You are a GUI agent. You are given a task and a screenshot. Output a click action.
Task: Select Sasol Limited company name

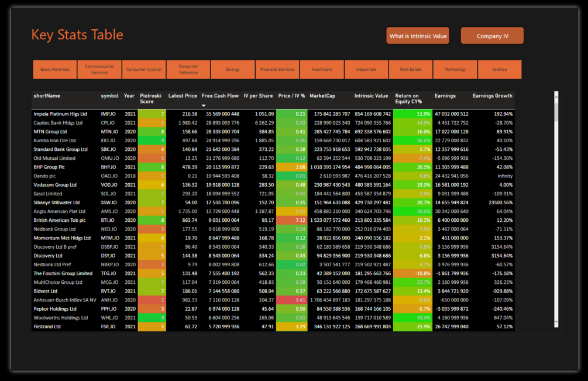click(x=48, y=194)
